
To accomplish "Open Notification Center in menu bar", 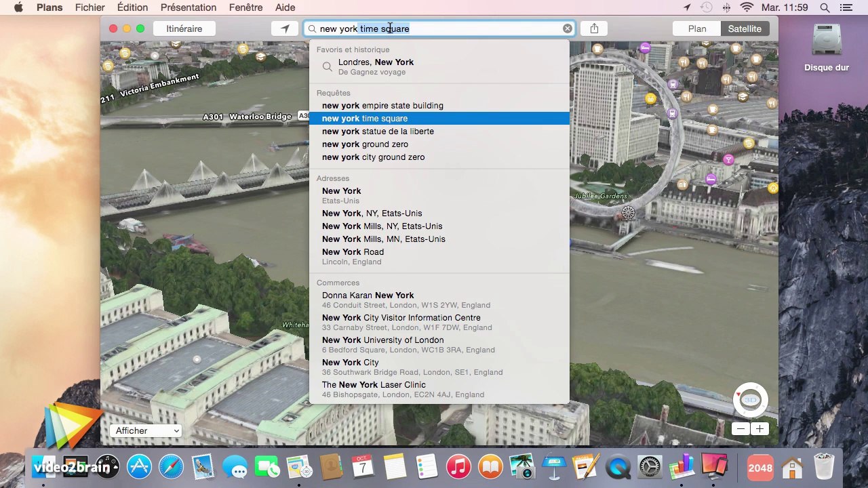I will (x=846, y=7).
